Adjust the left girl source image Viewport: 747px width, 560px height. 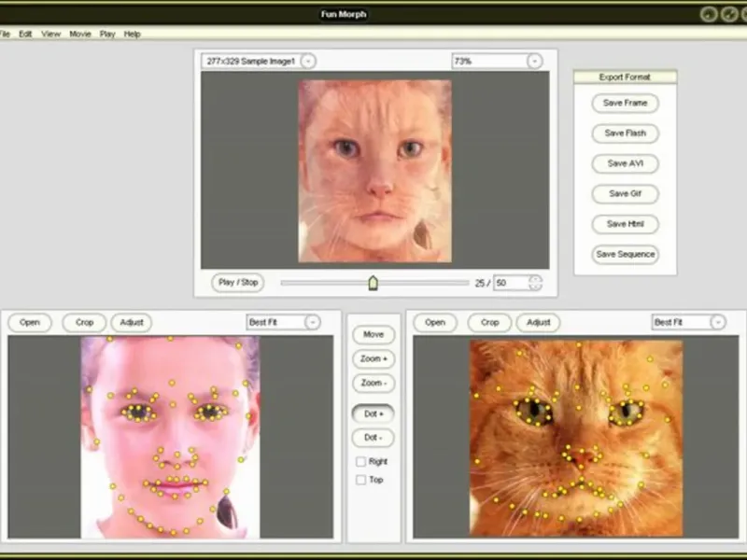pyautogui.click(x=132, y=322)
